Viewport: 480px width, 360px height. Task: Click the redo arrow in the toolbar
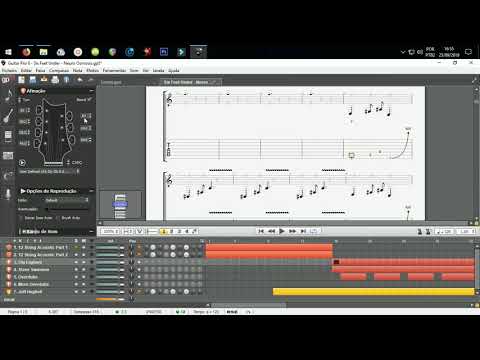point(90,80)
